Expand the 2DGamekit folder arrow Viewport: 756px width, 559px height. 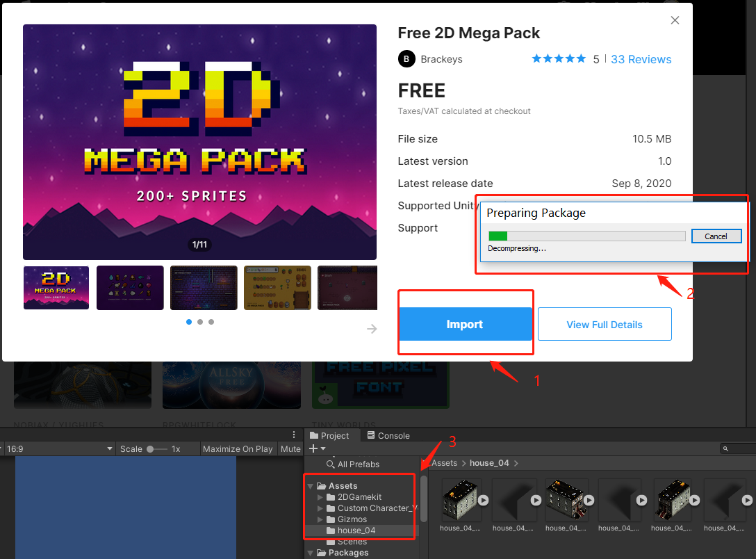click(x=320, y=497)
